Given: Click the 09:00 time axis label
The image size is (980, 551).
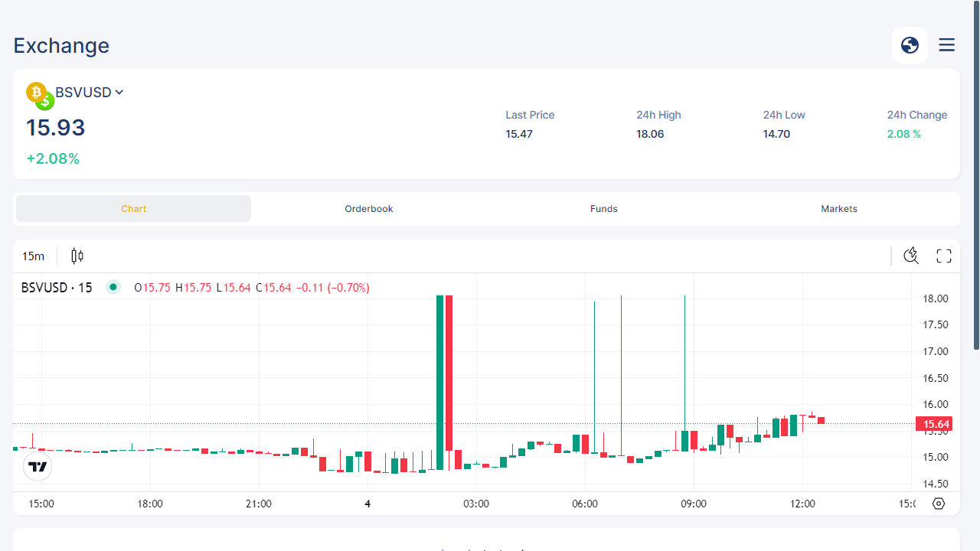Looking at the screenshot, I should pyautogui.click(x=694, y=504).
